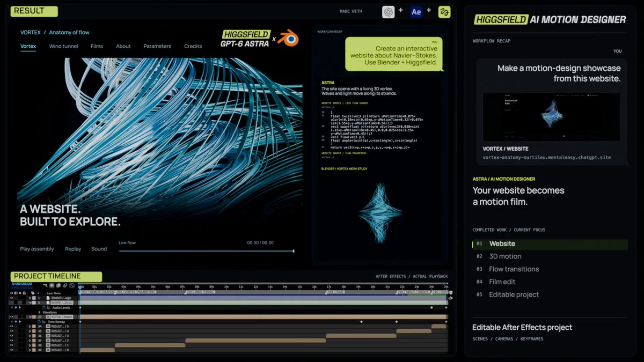
Task: Click the green Higgsfield squiggle icon
Action: tap(444, 12)
